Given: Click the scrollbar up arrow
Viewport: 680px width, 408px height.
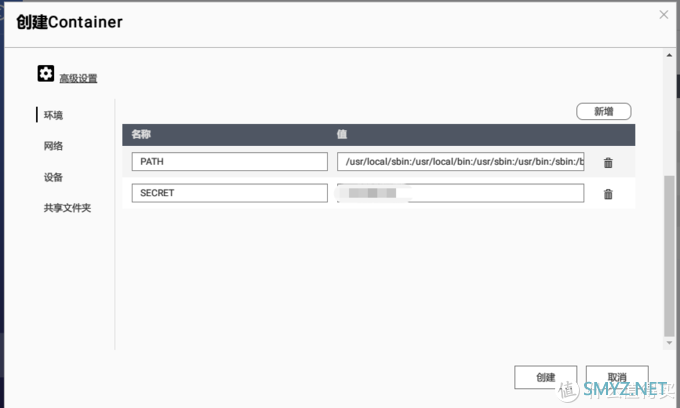Looking at the screenshot, I should [669, 55].
